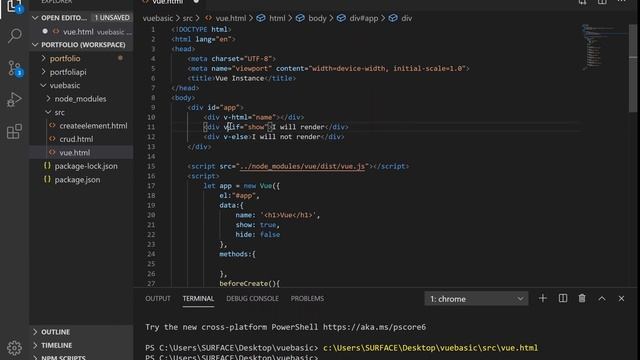Click line number 17
This screenshot has width=640, height=360.
click(151, 186)
